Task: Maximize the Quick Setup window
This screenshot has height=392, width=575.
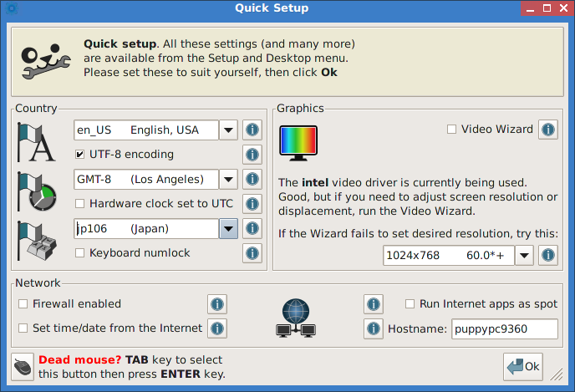Action: (547, 8)
